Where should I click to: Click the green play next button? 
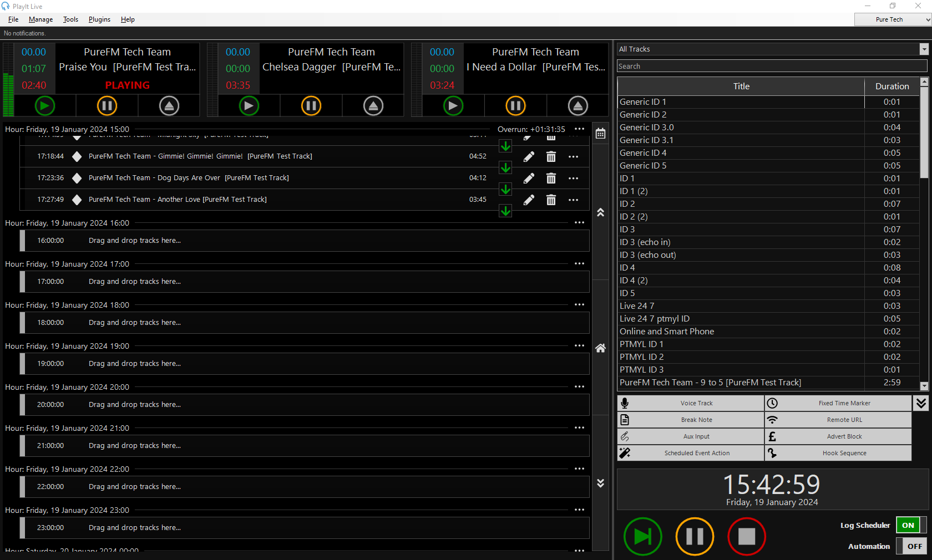point(642,536)
